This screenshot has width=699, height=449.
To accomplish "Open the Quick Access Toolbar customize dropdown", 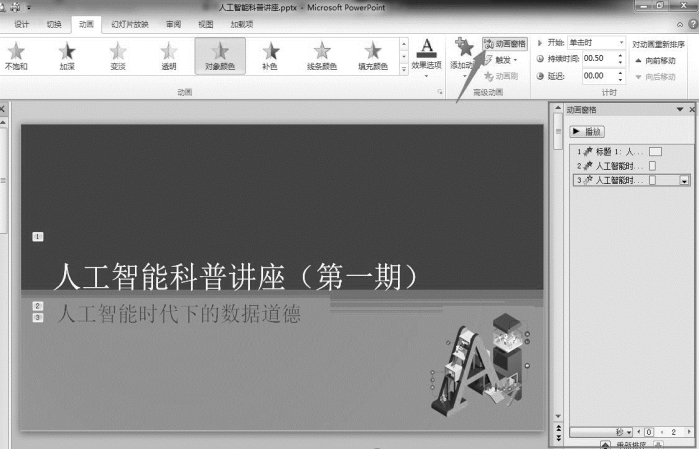I will pos(29,7).
